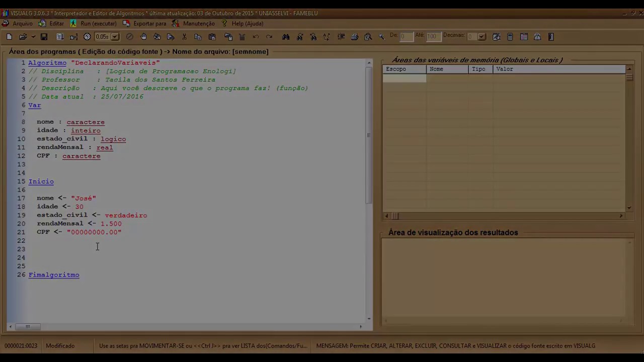Click the variables table horizontal scrollbar
The width and height of the screenshot is (644, 362).
click(503, 216)
